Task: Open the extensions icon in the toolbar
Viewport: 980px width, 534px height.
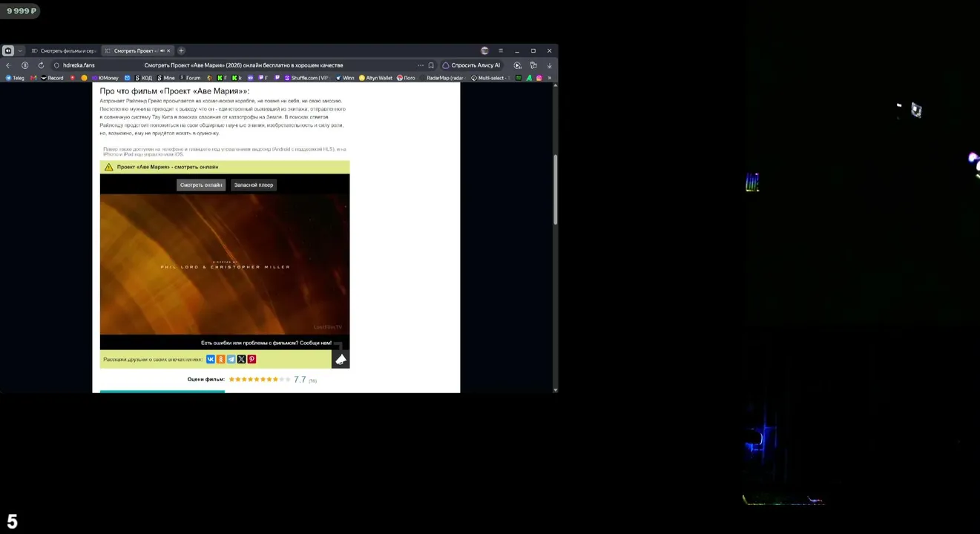Action: pyautogui.click(x=533, y=65)
